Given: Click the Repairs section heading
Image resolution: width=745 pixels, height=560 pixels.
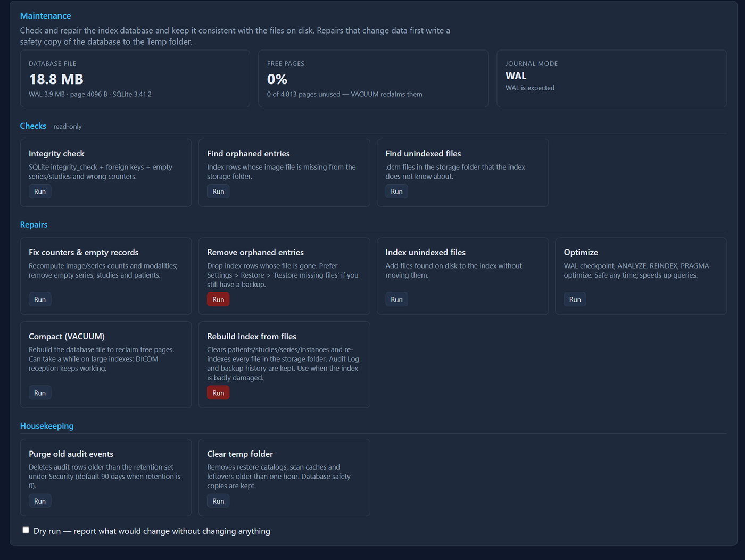Looking at the screenshot, I should click(34, 224).
